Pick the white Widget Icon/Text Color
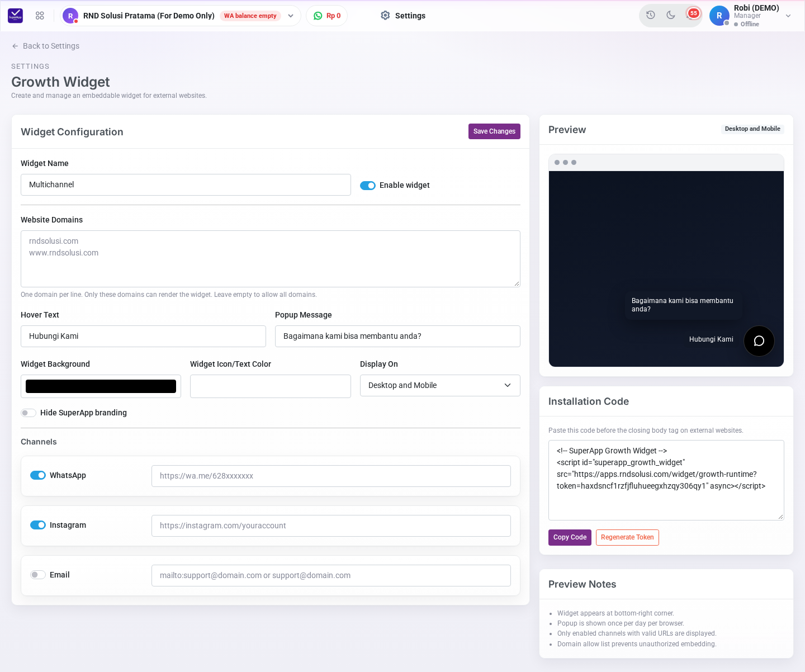Screen dimensions: 805x672 [271, 386]
